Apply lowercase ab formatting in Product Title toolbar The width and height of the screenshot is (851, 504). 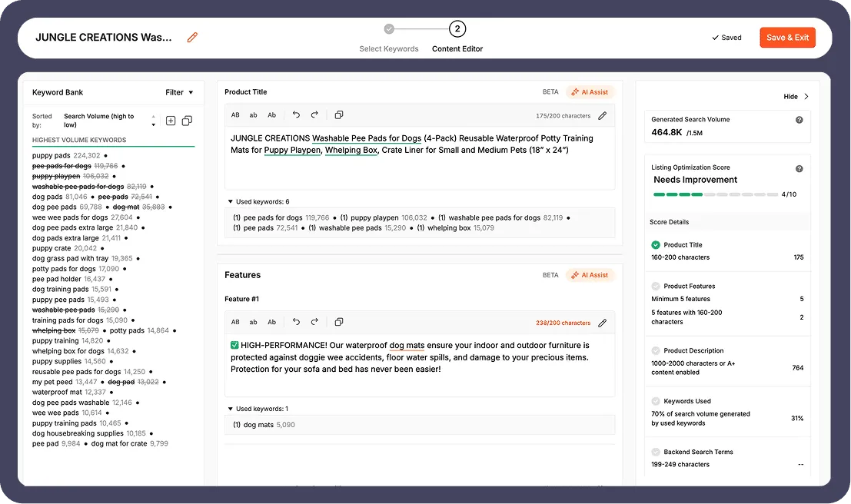pyautogui.click(x=253, y=115)
